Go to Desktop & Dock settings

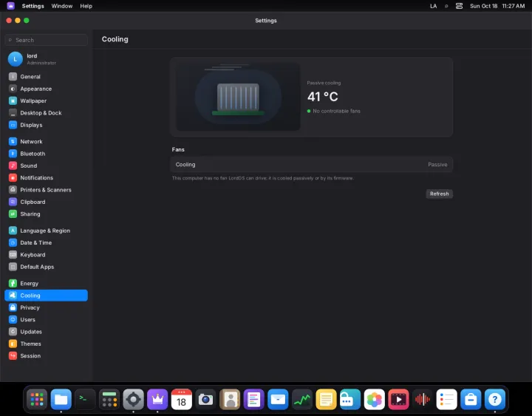point(46,113)
